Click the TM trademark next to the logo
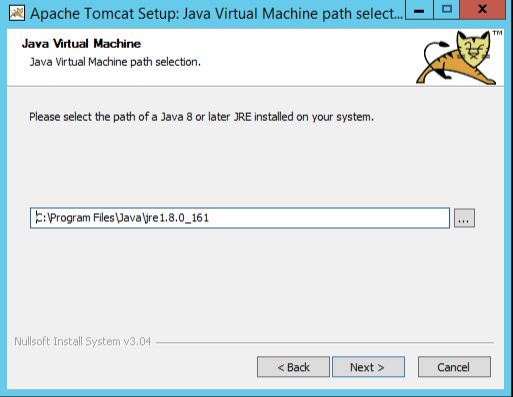This screenshot has height=397, width=513. pos(497,33)
